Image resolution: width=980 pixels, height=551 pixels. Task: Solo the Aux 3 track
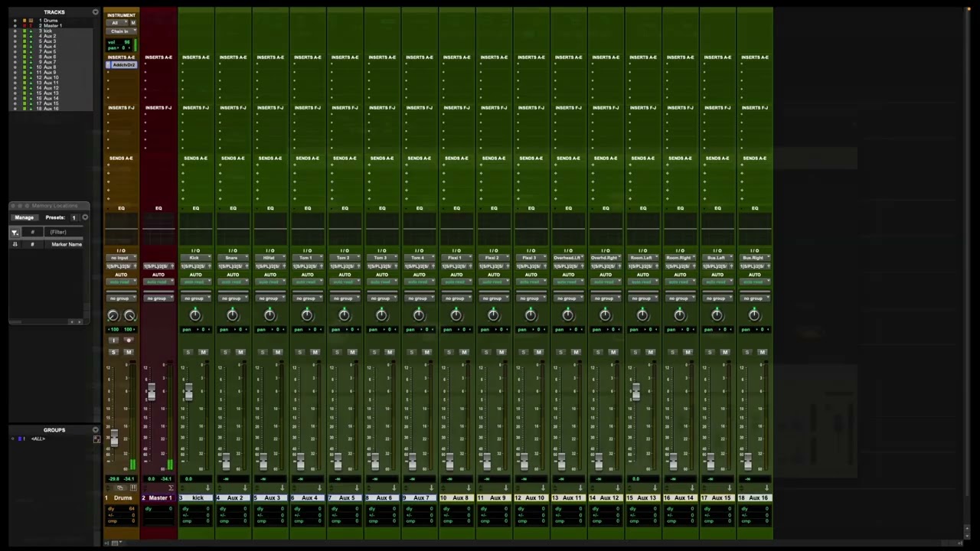(x=263, y=352)
